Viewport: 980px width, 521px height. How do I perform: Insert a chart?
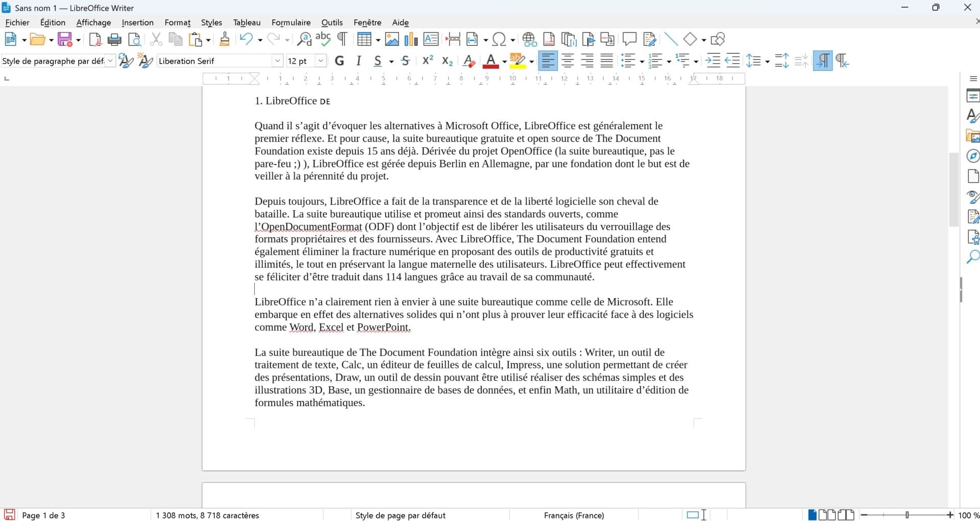coord(411,39)
